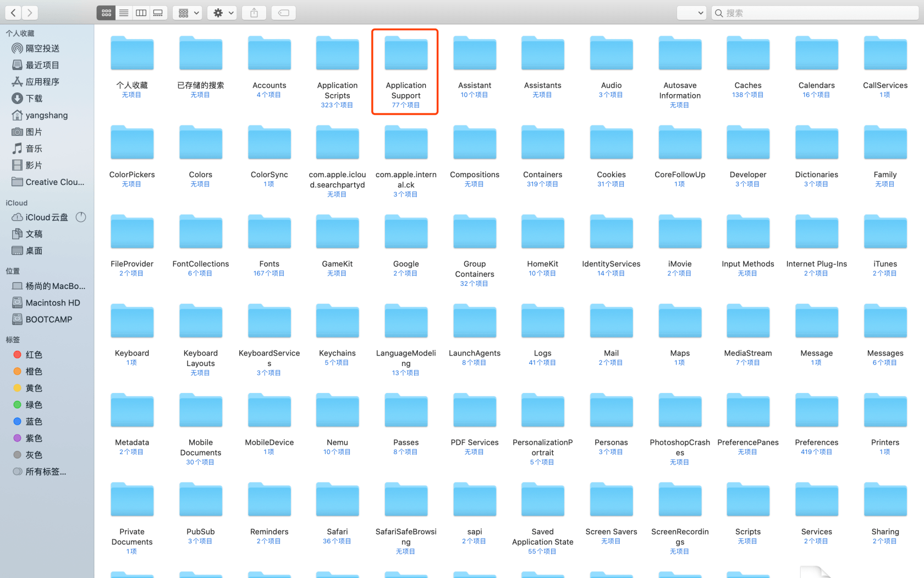Click the share toolbar button
This screenshot has height=578, width=924.
click(x=254, y=13)
